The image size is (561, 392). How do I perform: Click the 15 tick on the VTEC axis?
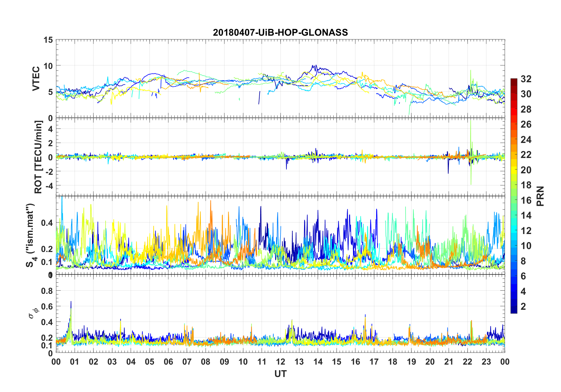pos(48,40)
